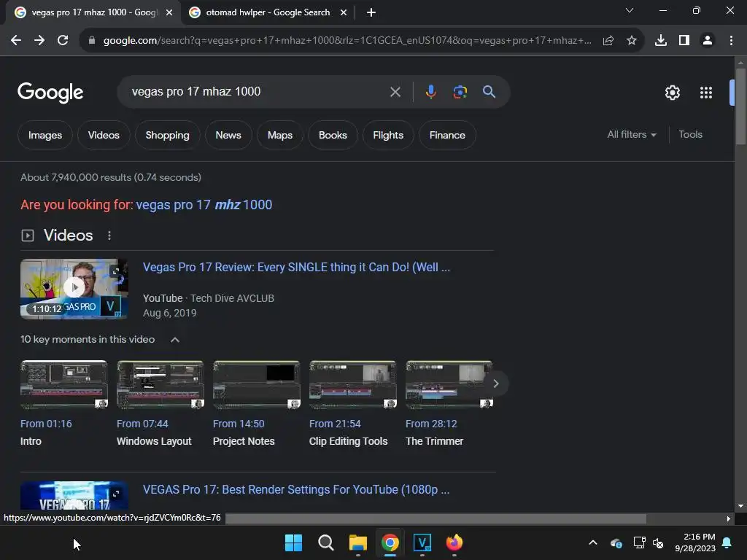Click the lock site info icon
The height and width of the screenshot is (560, 747).
[x=92, y=41]
